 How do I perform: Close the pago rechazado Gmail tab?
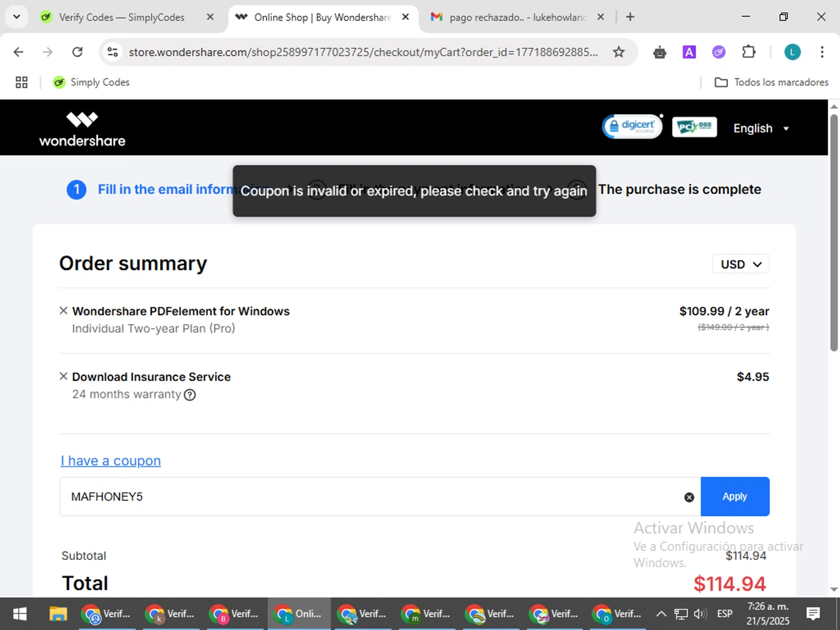point(600,17)
